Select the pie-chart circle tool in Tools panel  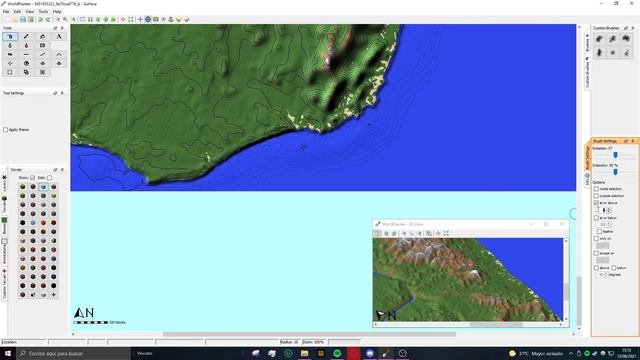[x=26, y=64]
